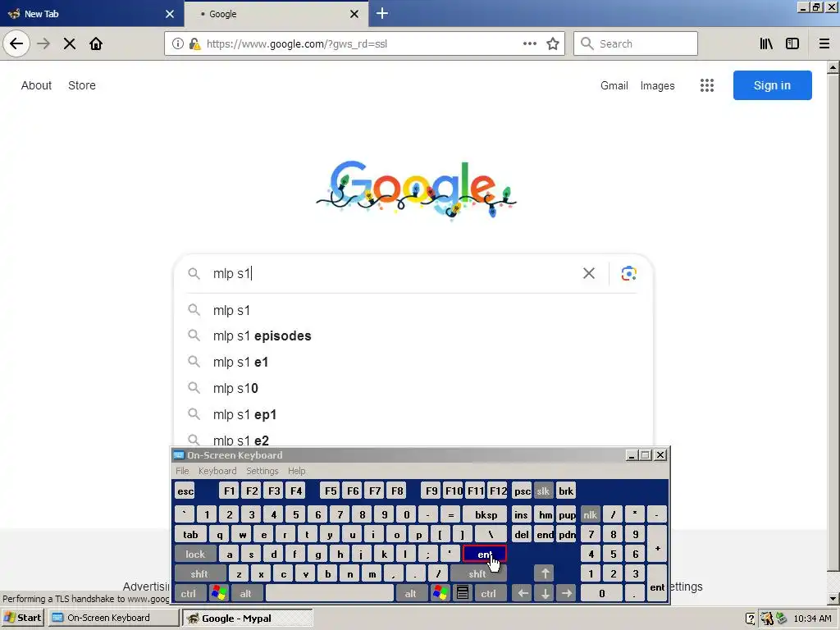Show sidebars icon in browser toolbar
The height and width of the screenshot is (630, 840).
point(792,44)
